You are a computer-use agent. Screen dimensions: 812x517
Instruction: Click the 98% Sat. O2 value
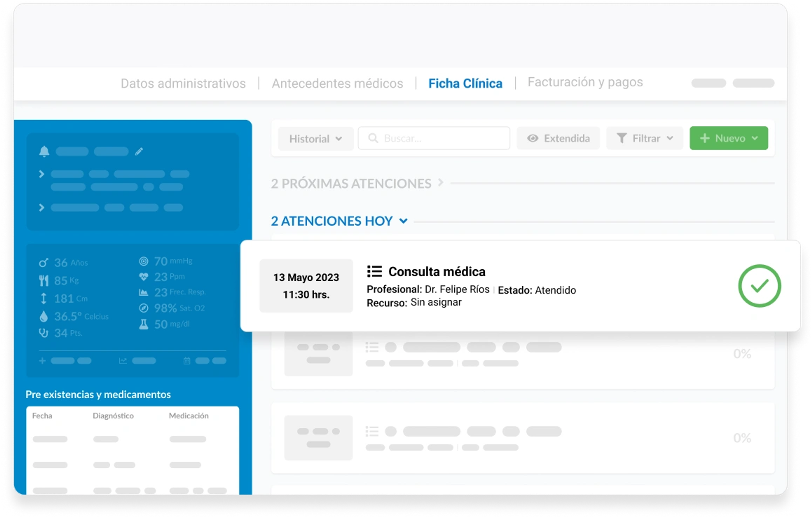point(179,308)
